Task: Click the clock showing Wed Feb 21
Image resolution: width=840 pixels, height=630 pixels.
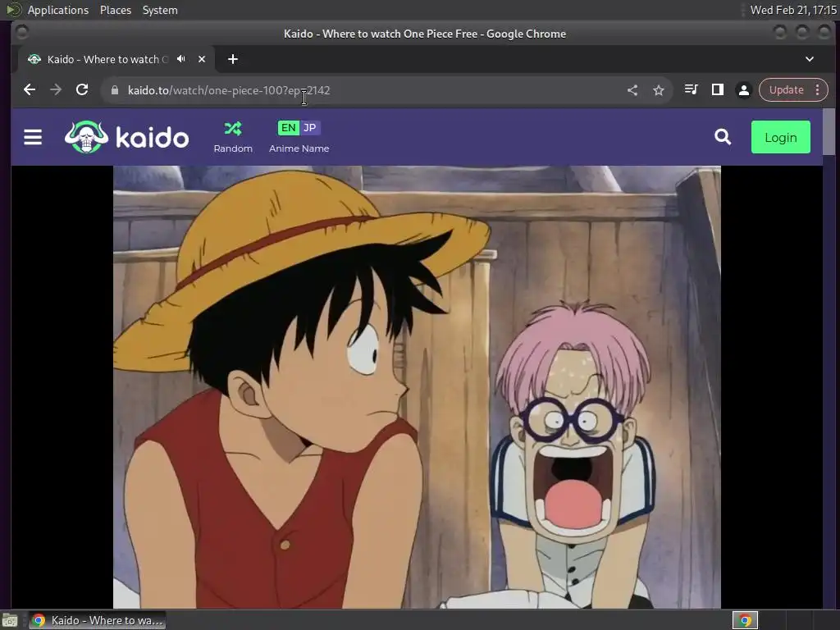Action: point(793,10)
